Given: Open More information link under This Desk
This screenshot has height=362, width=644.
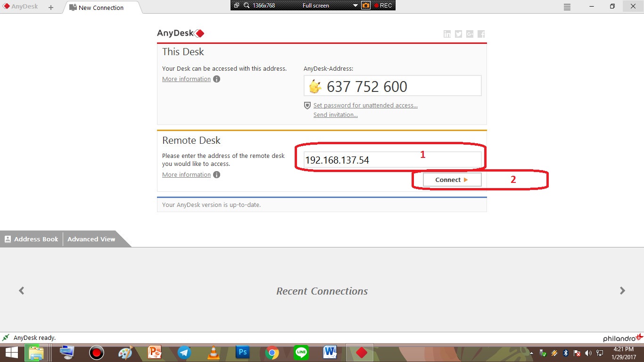Looking at the screenshot, I should 186,79.
